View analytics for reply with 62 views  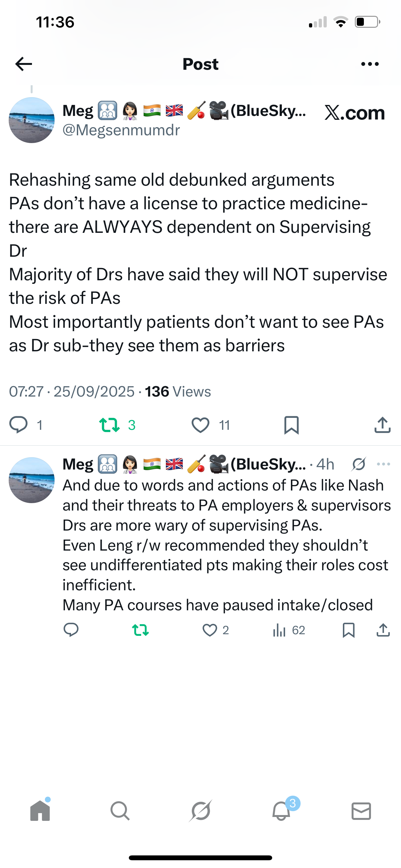tap(280, 630)
